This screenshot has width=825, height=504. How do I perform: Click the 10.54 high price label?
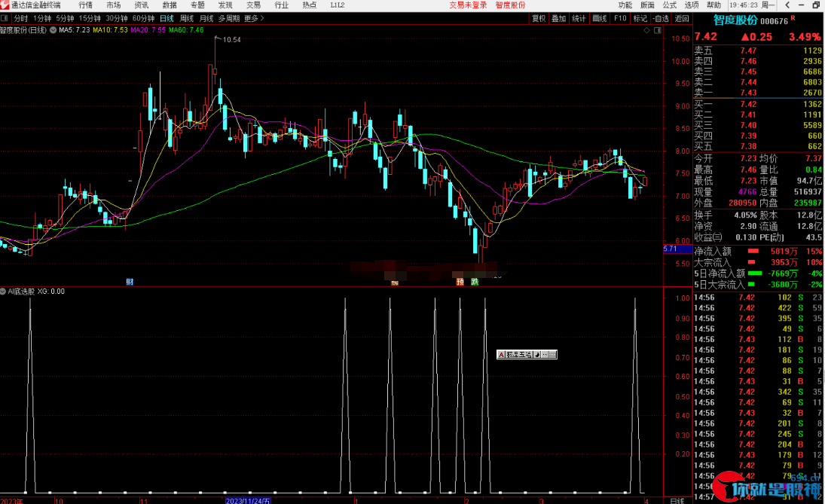point(231,39)
